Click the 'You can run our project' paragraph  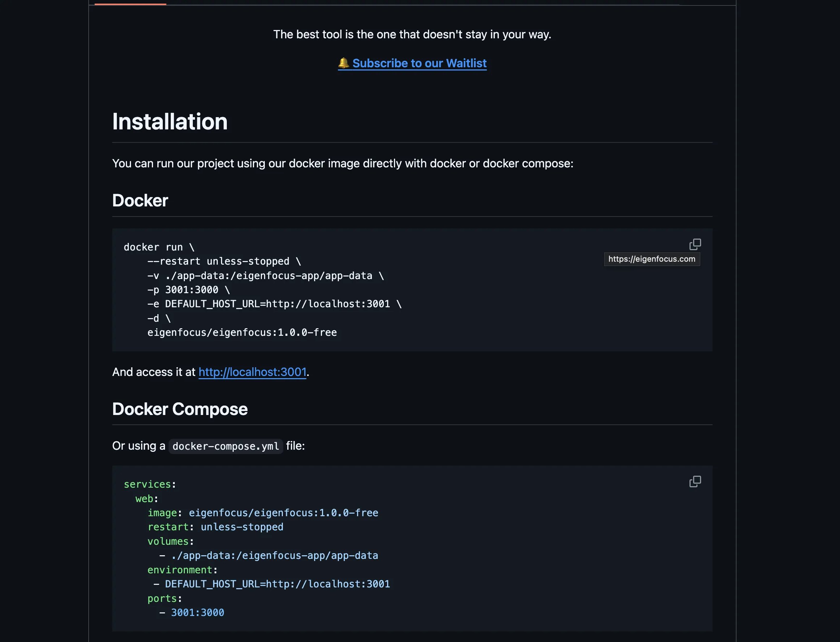(x=343, y=163)
